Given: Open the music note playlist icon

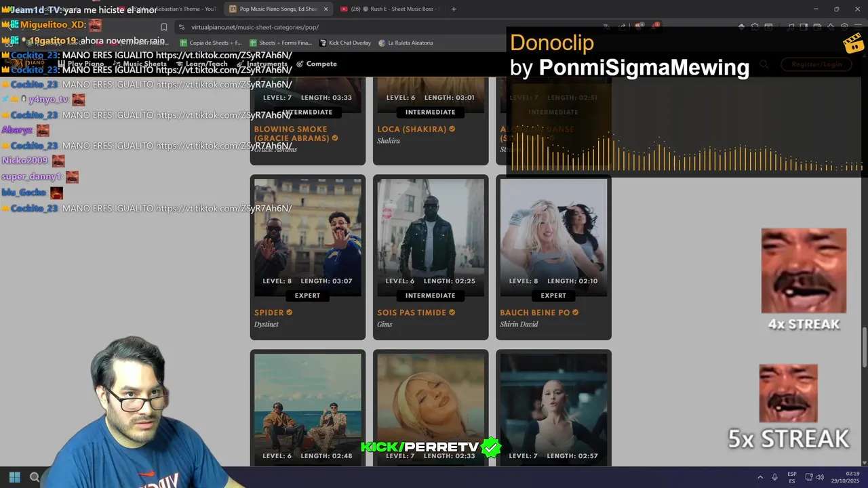Looking at the screenshot, I should [x=791, y=27].
